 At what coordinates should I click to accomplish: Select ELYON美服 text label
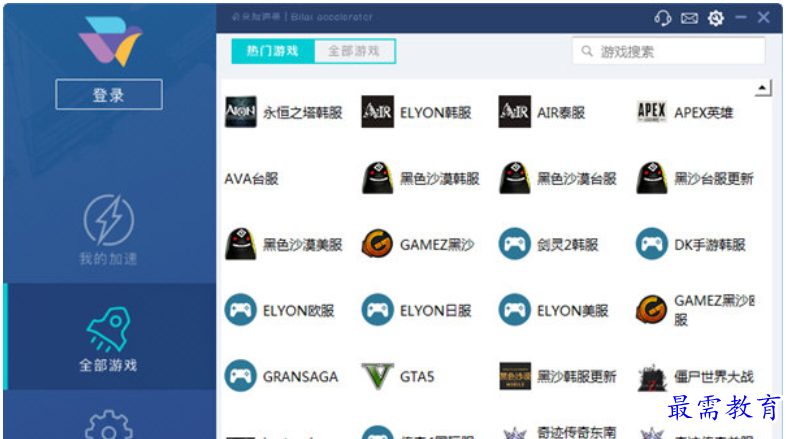click(573, 310)
